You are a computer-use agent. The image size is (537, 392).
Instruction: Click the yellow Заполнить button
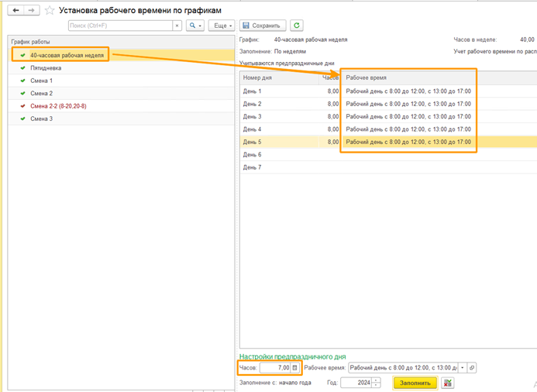click(415, 383)
